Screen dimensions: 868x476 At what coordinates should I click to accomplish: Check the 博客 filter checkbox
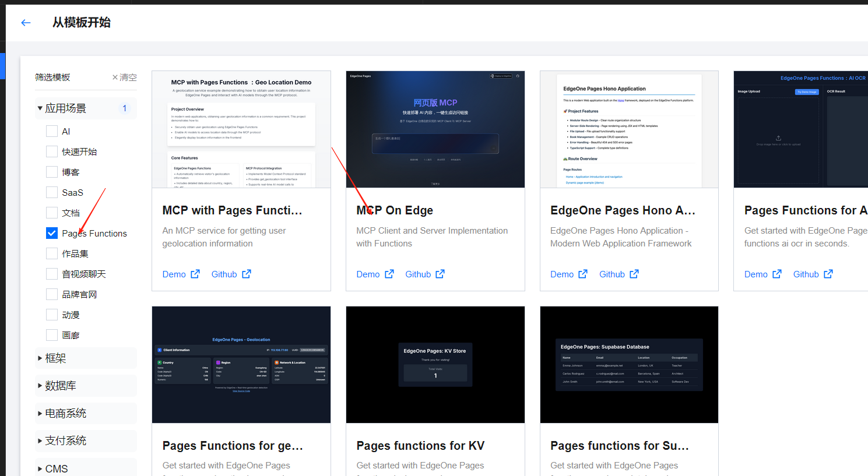[x=52, y=172]
